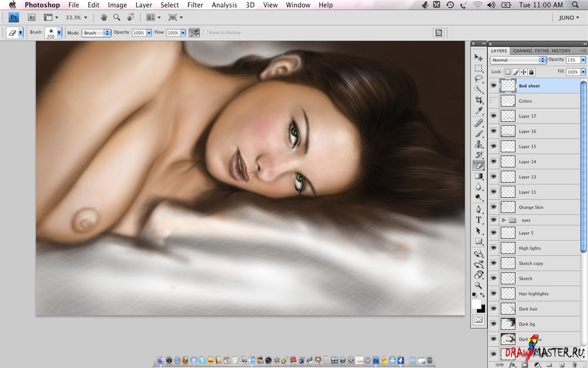This screenshot has width=588, height=368.
Task: Click the Hand tool in the application bar
Action: [103, 17]
